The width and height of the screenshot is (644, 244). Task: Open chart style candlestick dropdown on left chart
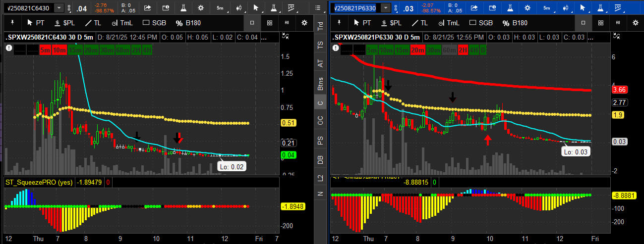[x=239, y=7]
